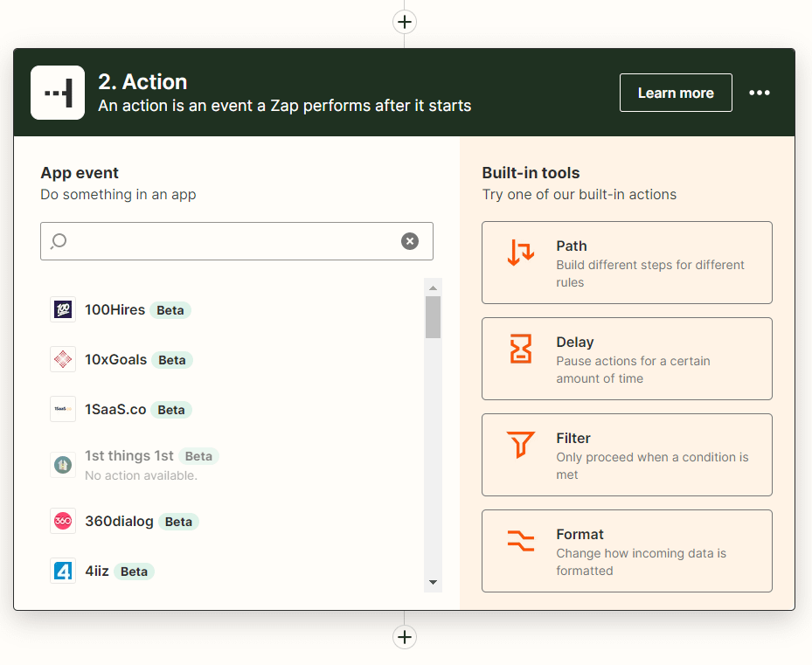Choose the 360dialog app icon
Screen dimensions: 812x665
tap(63, 521)
